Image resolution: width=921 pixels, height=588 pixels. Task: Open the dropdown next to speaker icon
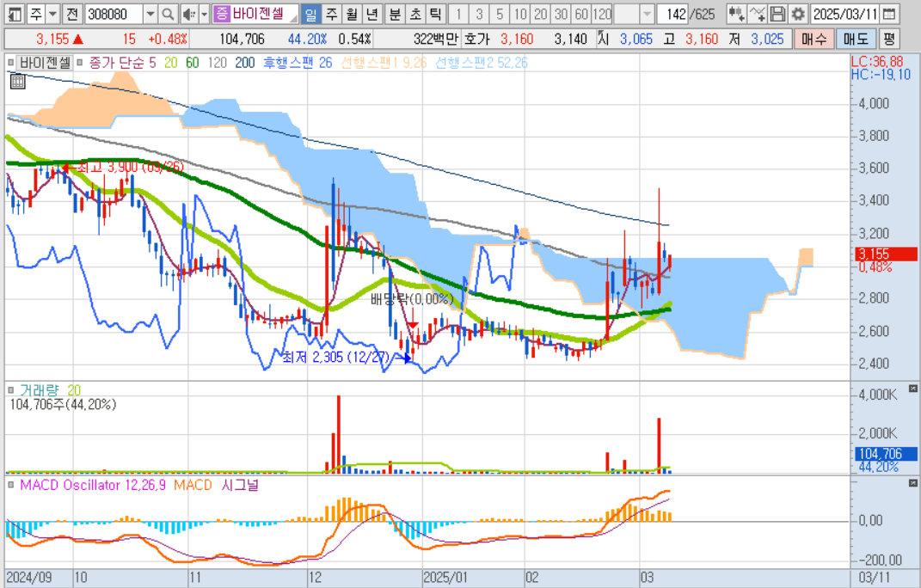pos(205,14)
